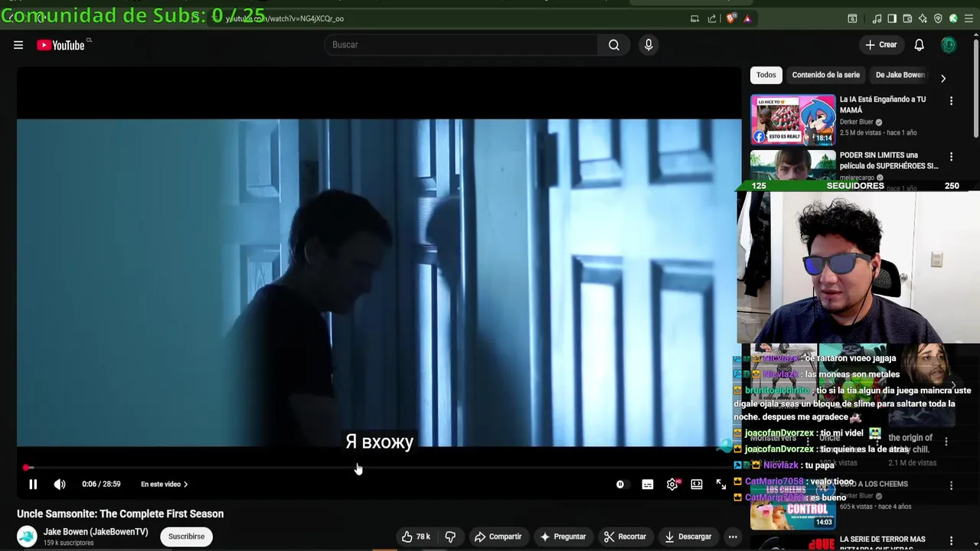This screenshot has width=980, height=551.
Task: Click the screen cast icon in address bar
Action: 694,18
